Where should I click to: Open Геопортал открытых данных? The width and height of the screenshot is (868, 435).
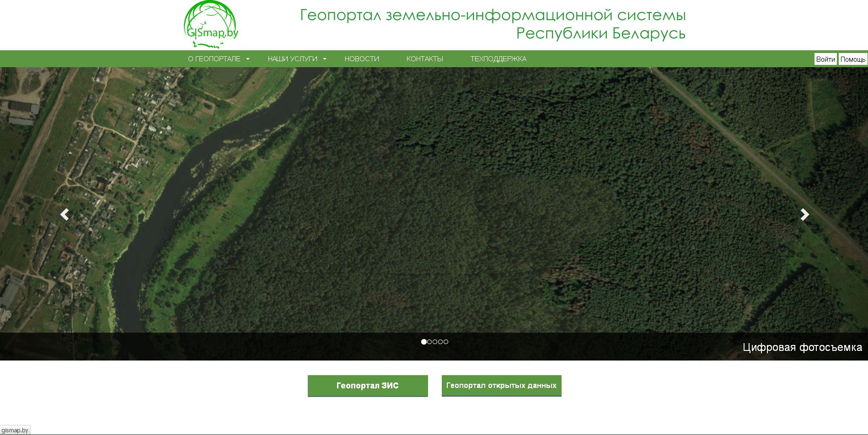[x=501, y=386]
